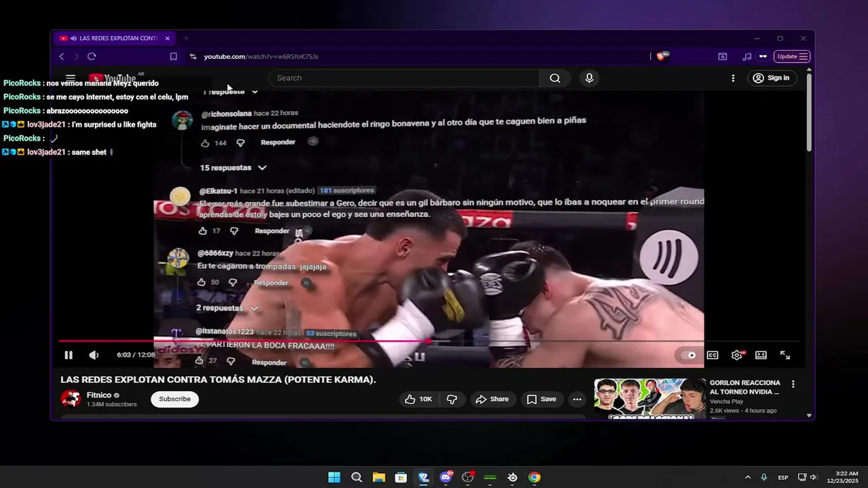Open the Fitnico channel avatar

coord(71,399)
